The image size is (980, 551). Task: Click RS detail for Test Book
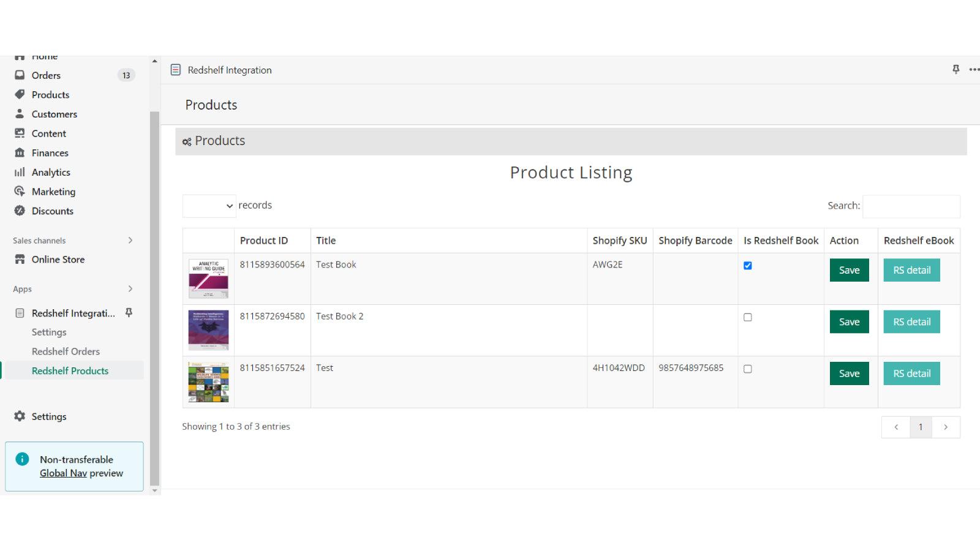tap(911, 270)
